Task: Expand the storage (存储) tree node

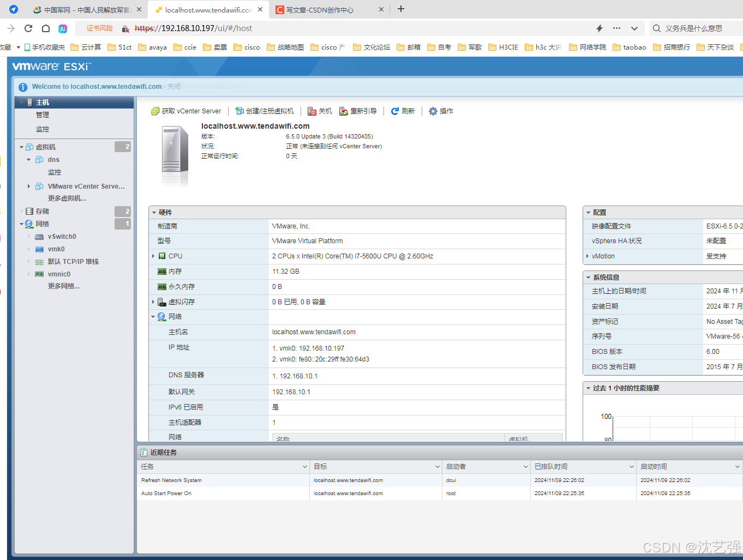Action: 21,212
